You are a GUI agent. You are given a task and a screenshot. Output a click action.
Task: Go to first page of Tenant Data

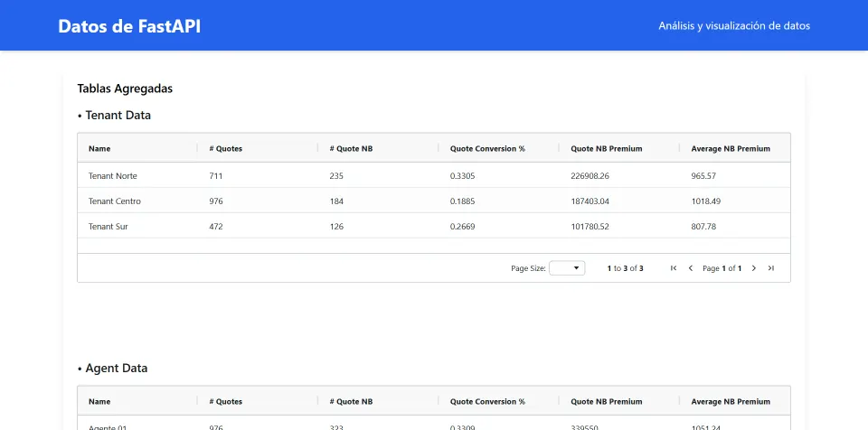pos(674,268)
